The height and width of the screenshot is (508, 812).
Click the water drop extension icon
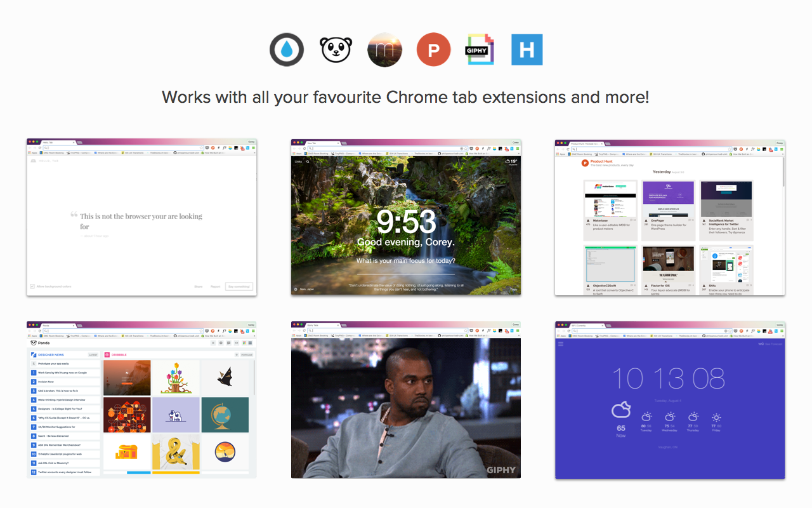[287, 50]
